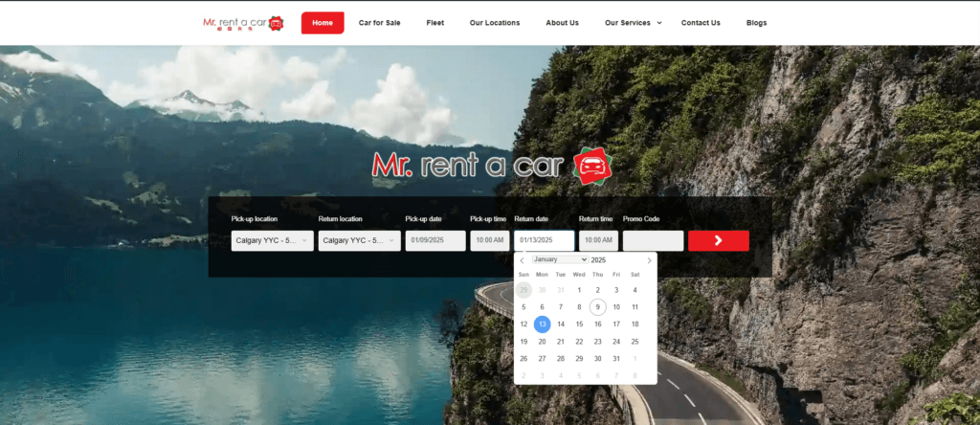Open the January month selector

pyautogui.click(x=560, y=260)
